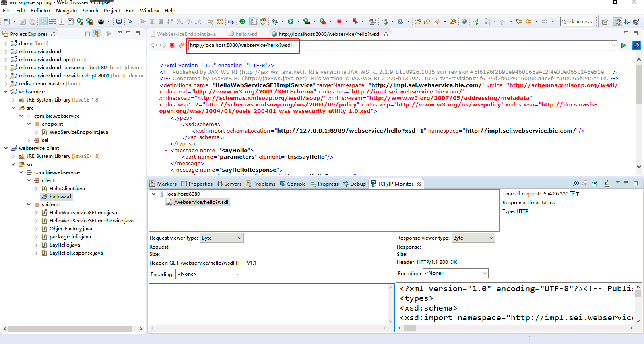Screen dimensions: 644x344
Task: Expand the demo [boot] project
Action: click(6, 44)
